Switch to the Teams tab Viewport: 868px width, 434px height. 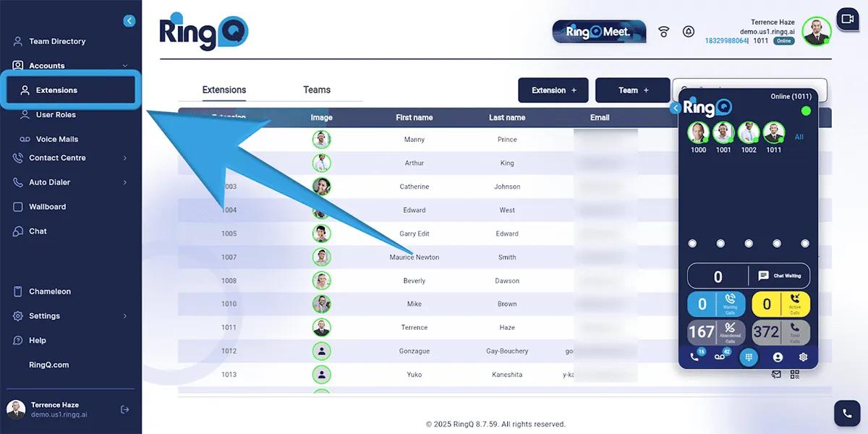317,90
